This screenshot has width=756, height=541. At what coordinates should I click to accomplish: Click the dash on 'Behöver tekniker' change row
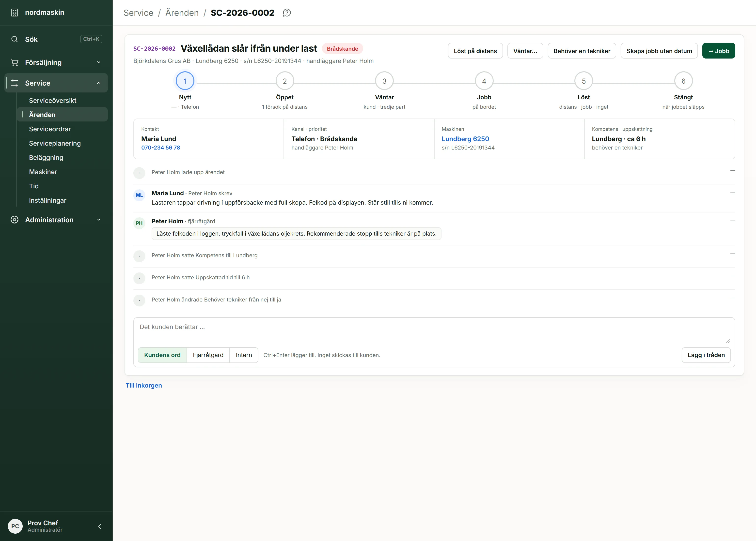click(733, 298)
